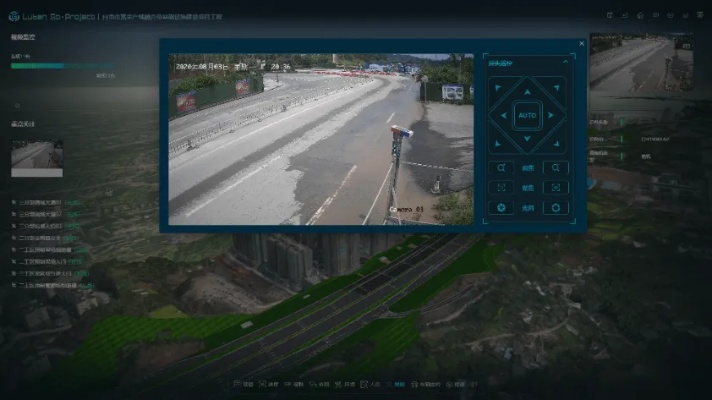Viewport: 712px width, 400px height.
Task: Open the camera thumbnail in right side panel
Action: coord(641,62)
